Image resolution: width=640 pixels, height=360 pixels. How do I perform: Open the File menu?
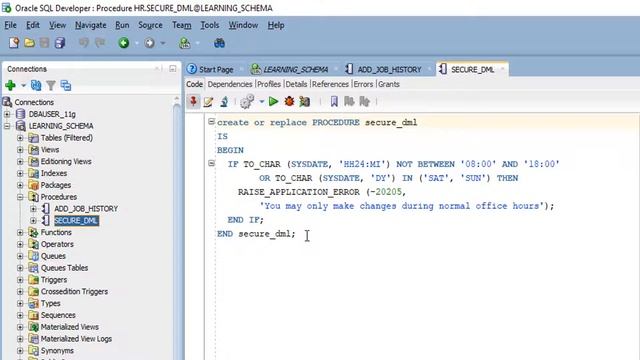(11, 25)
